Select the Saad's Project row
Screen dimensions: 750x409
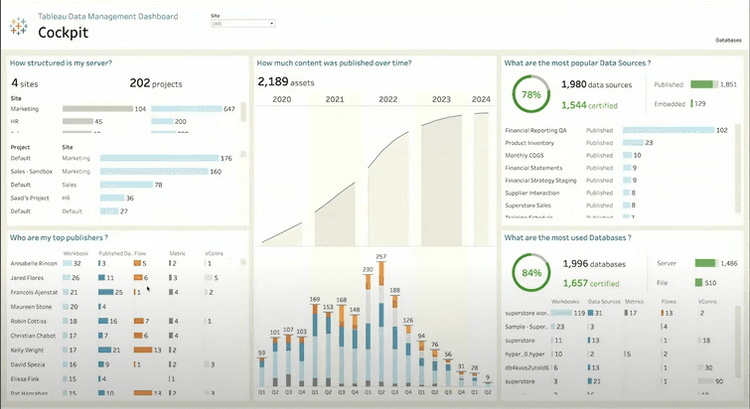[x=72, y=198]
